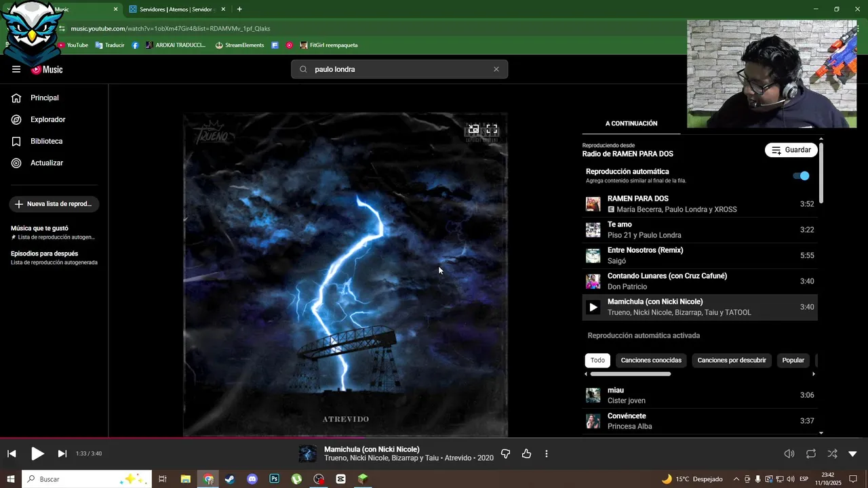868x488 pixels.
Task: Show hidden system tray icons
Action: click(736, 479)
